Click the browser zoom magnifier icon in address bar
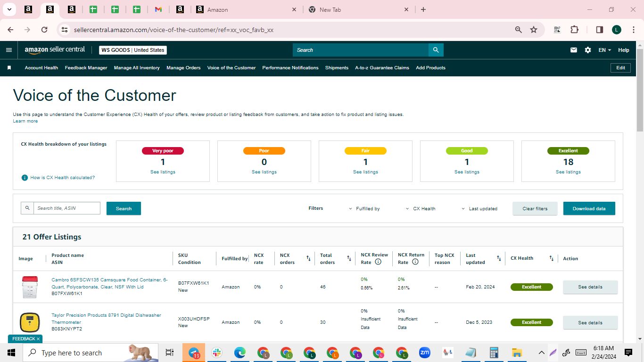644x362 pixels. (x=519, y=30)
